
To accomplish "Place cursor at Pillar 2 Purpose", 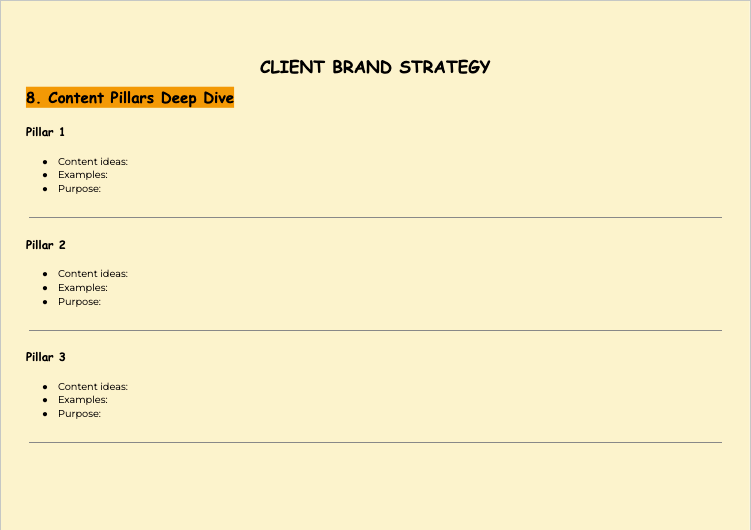I will coord(80,302).
